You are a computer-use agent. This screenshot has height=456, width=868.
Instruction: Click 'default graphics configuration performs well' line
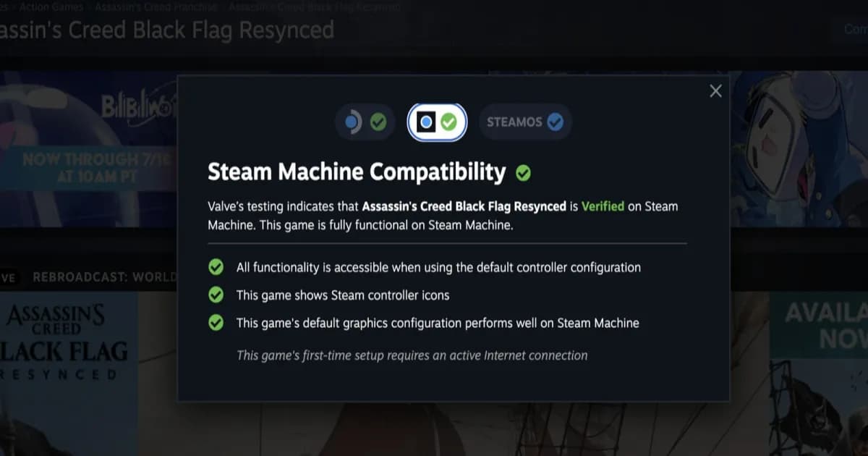pos(438,323)
